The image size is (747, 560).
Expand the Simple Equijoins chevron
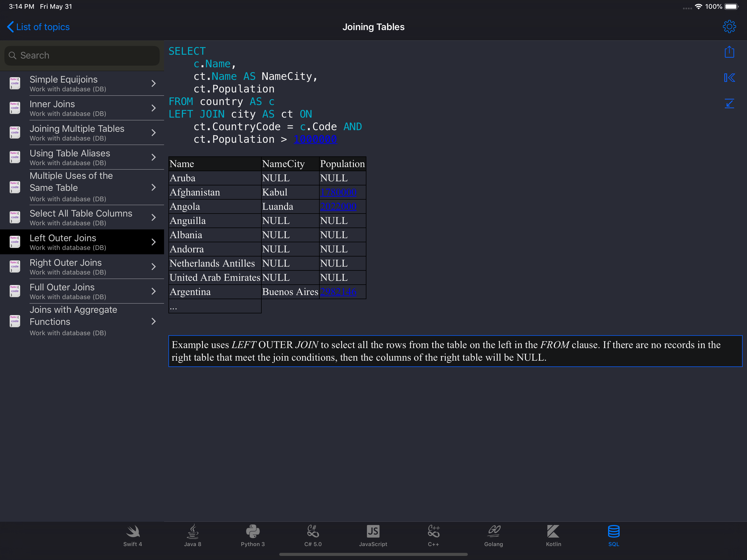click(154, 83)
